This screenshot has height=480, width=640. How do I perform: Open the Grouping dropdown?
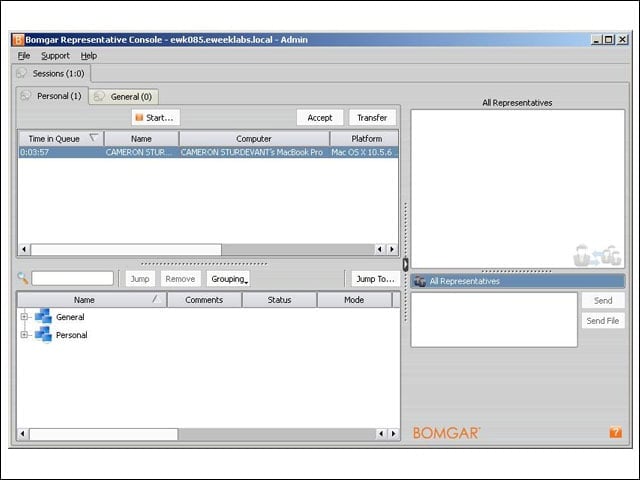click(229, 279)
